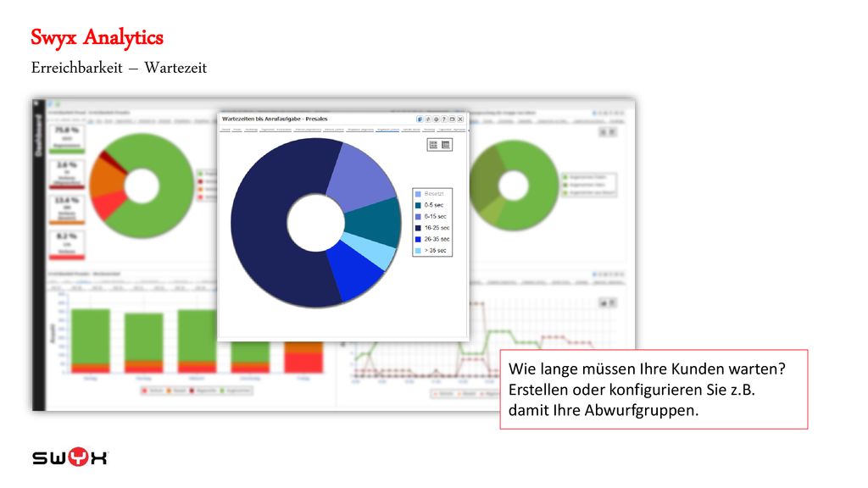Toggle the 26-35 sec legend entry

click(x=432, y=239)
